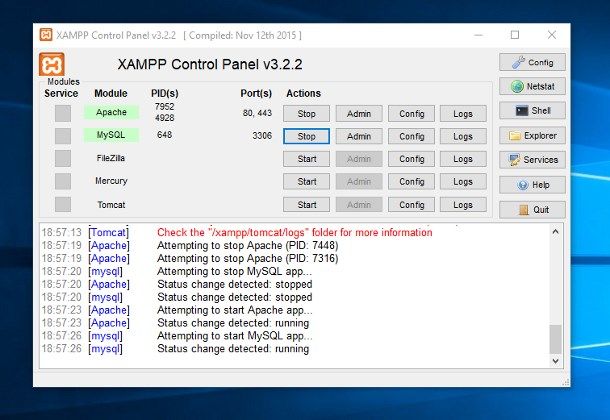Select the Tomcat module label
610x420 pixels.
tap(111, 205)
